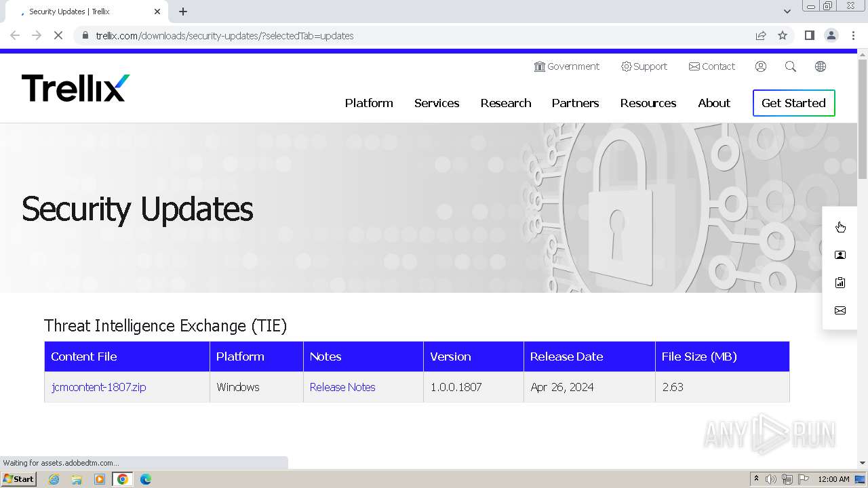The image size is (868, 488).
Task: Open the language globe icon
Action: point(821,66)
